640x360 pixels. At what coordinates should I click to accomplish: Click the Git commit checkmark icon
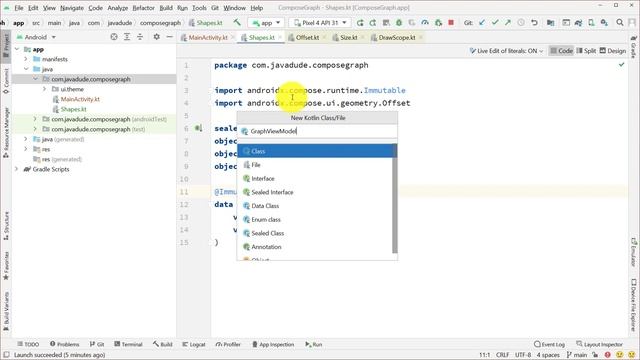(x=495, y=23)
